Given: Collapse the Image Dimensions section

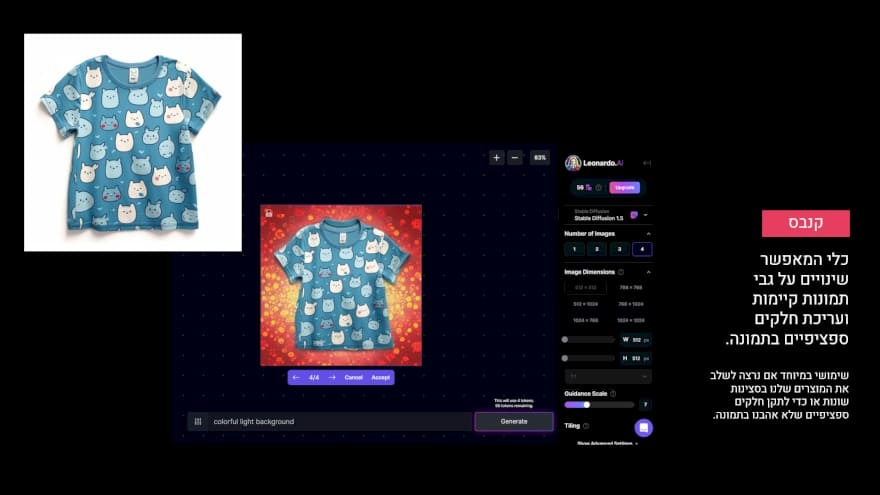Looking at the screenshot, I should click(647, 272).
